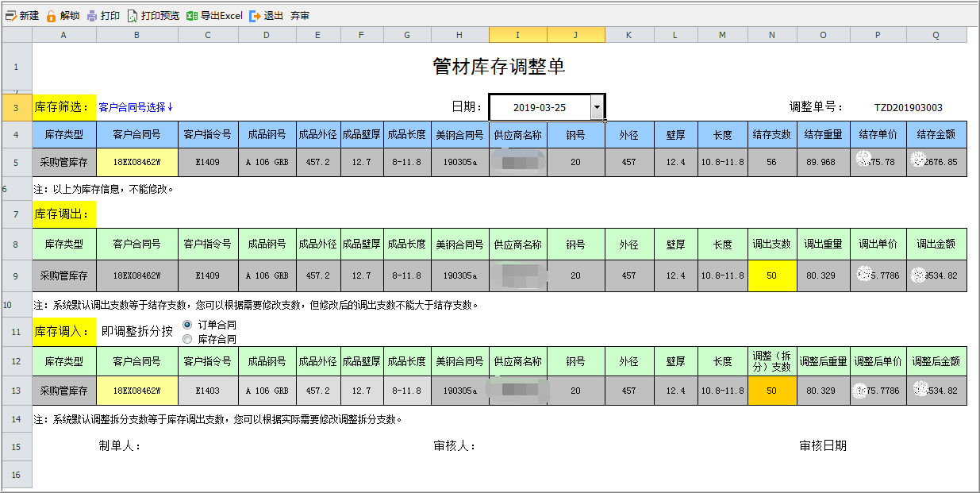Select row header 13
Screen dimensions: 980x493
click(16, 391)
